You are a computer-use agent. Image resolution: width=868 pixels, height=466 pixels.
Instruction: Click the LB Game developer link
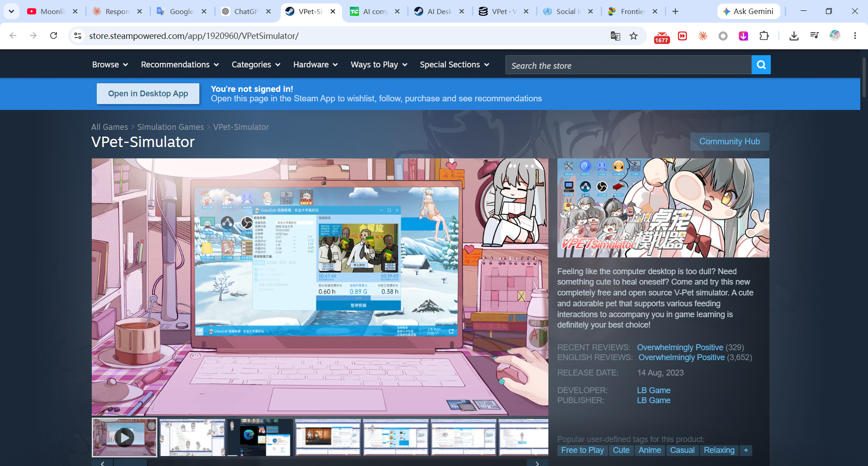[x=654, y=390]
